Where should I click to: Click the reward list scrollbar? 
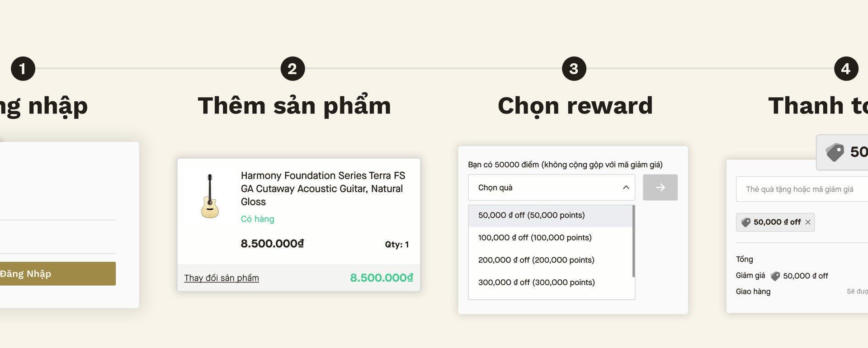(633, 241)
